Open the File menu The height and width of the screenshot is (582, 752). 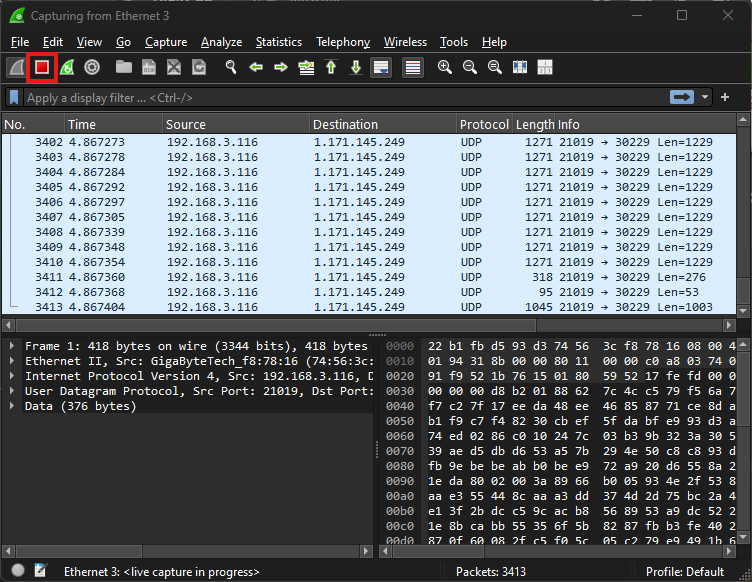point(20,42)
